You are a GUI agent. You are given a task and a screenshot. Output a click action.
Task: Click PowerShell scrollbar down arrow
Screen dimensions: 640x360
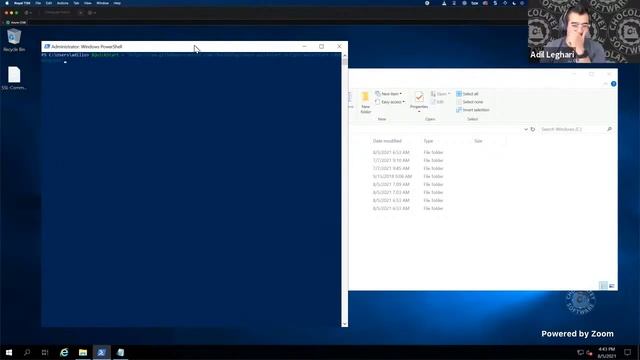[x=345, y=324]
